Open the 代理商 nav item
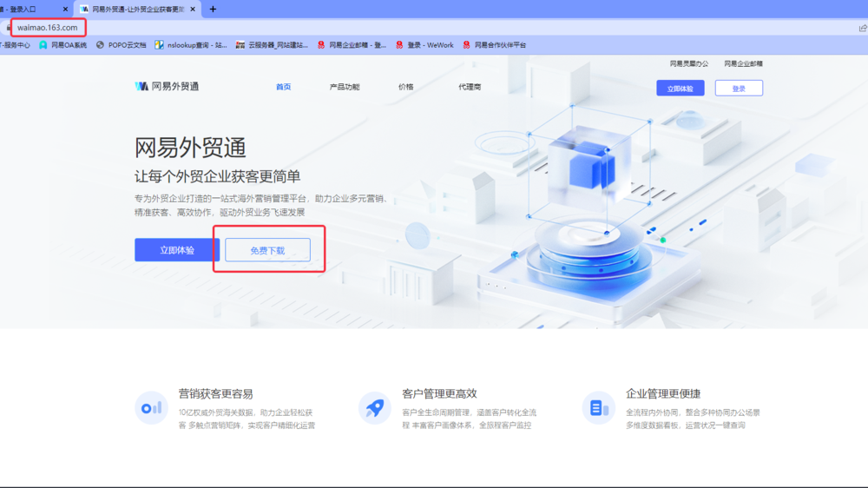 click(470, 87)
